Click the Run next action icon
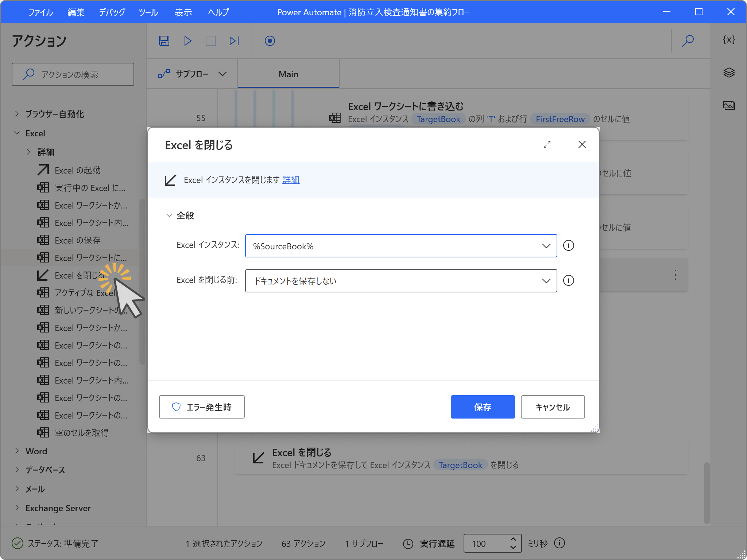747x560 pixels. (x=234, y=41)
